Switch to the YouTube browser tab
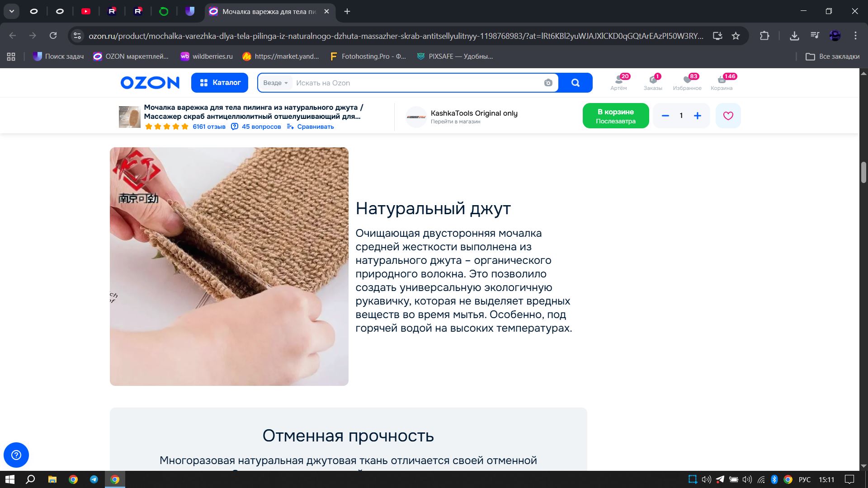The width and height of the screenshot is (868, 488). pyautogui.click(x=86, y=11)
